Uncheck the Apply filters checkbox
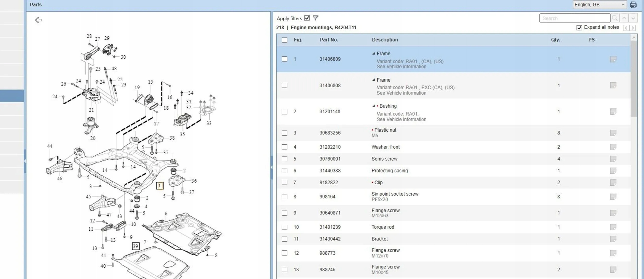 pos(307,18)
